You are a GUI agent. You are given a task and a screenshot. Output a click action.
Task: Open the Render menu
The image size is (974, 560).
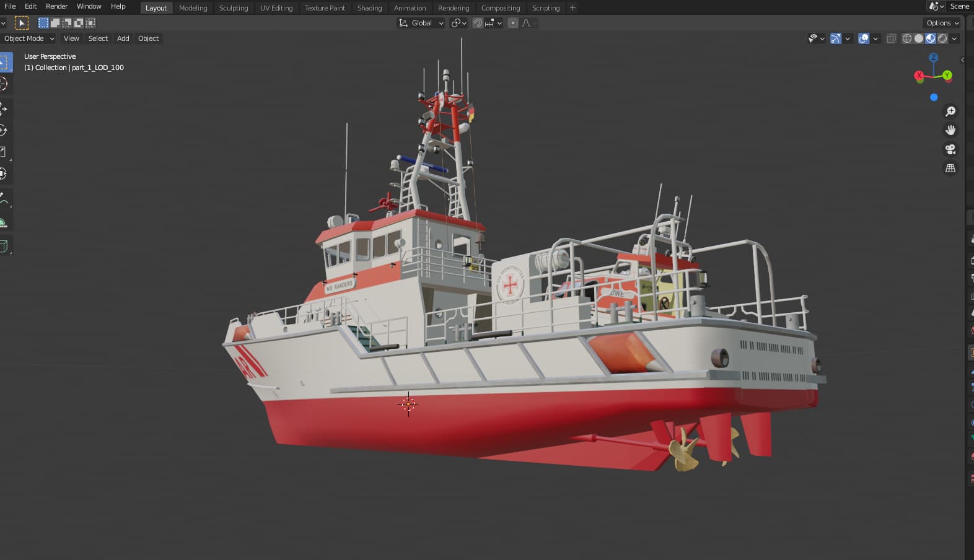[56, 6]
